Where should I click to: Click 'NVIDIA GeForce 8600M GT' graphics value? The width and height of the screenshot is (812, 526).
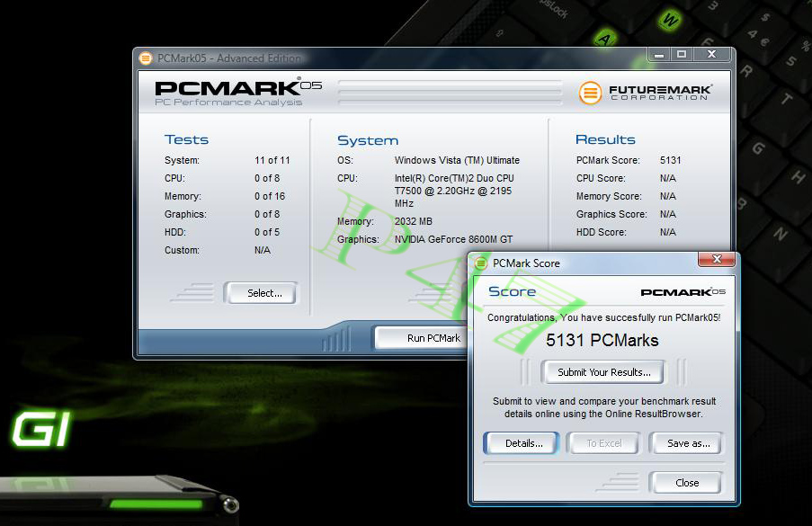click(453, 240)
